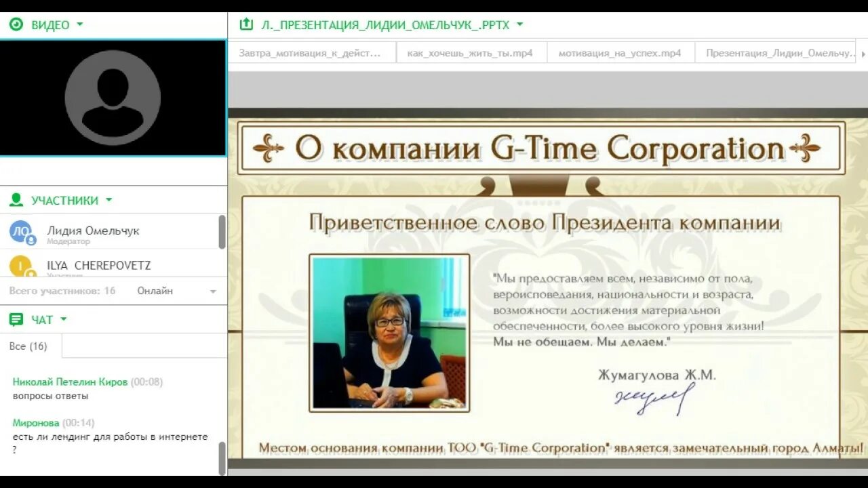Click Лидия Омельчук LO avatar badge
868x488 pixels.
[x=21, y=232]
